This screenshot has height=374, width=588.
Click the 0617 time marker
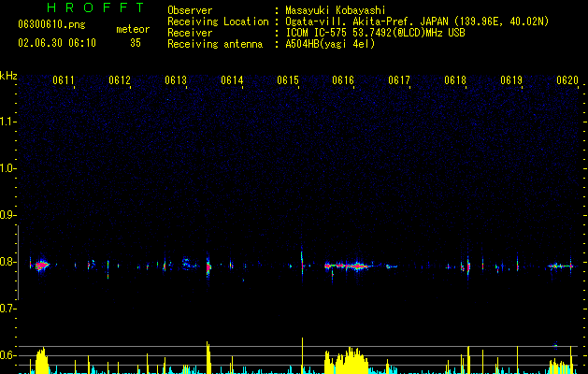click(399, 80)
